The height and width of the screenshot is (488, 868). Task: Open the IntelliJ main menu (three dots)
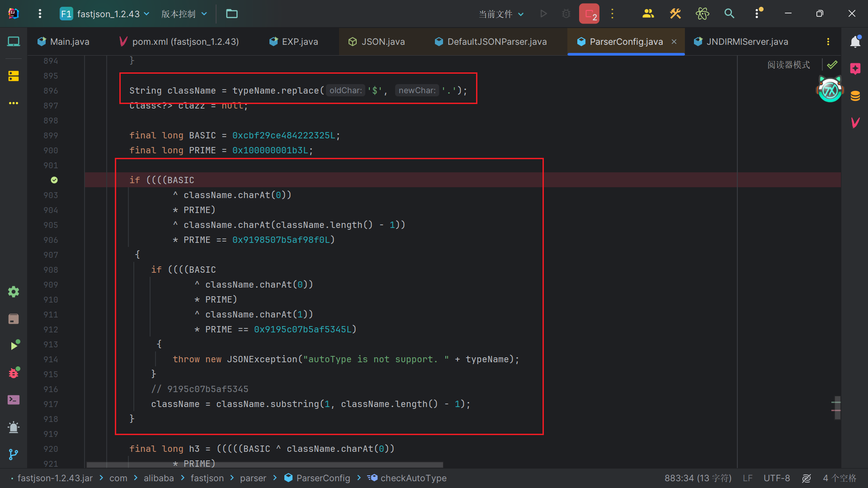(40, 14)
